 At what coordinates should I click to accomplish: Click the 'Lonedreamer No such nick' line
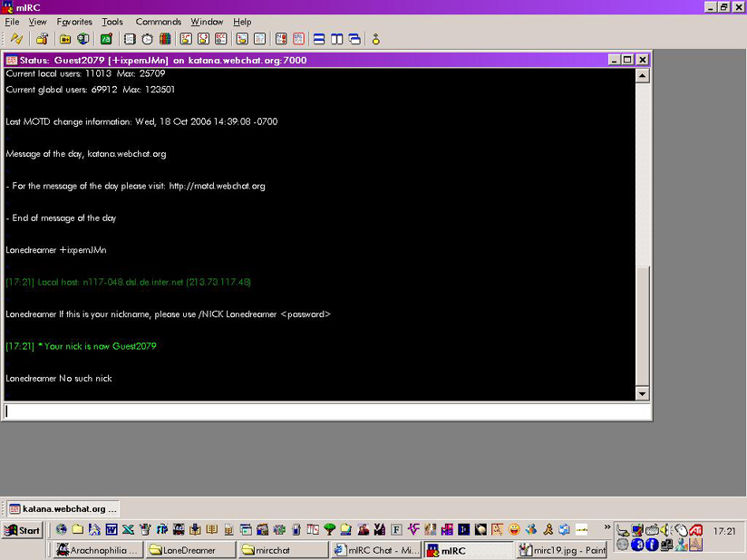(x=59, y=379)
